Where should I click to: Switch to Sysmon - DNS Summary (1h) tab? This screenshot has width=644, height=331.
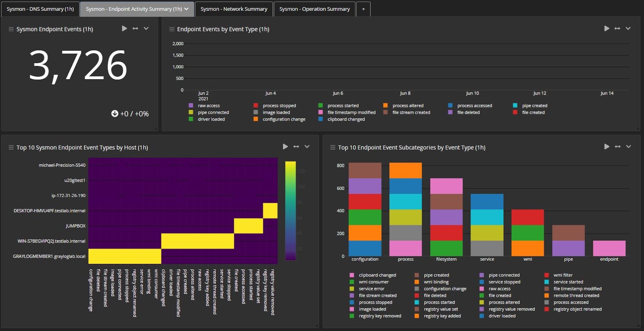[40, 9]
